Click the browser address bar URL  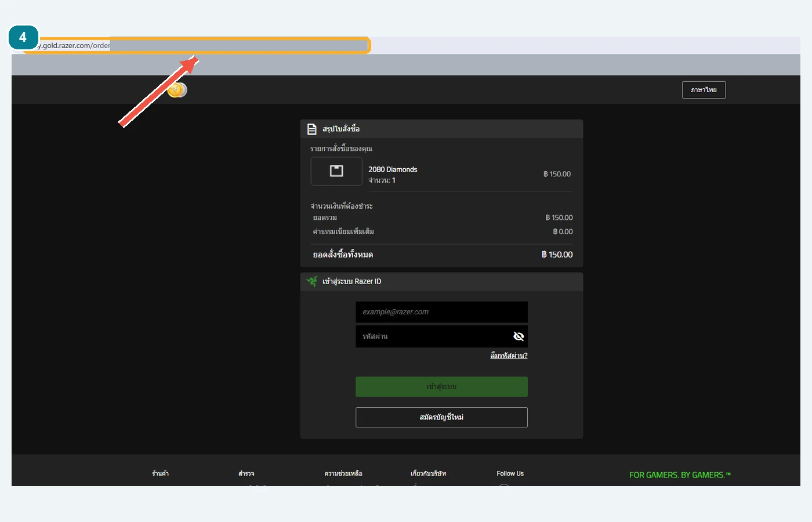point(197,45)
